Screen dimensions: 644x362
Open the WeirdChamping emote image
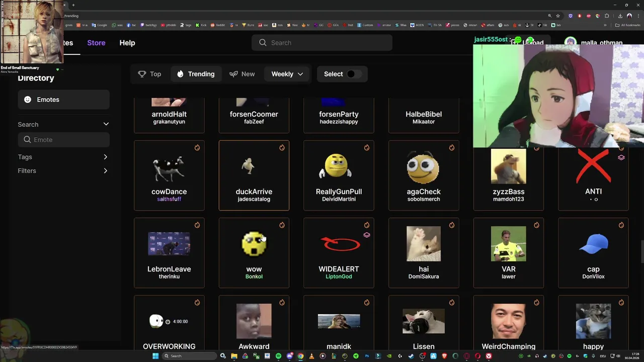[509, 321]
